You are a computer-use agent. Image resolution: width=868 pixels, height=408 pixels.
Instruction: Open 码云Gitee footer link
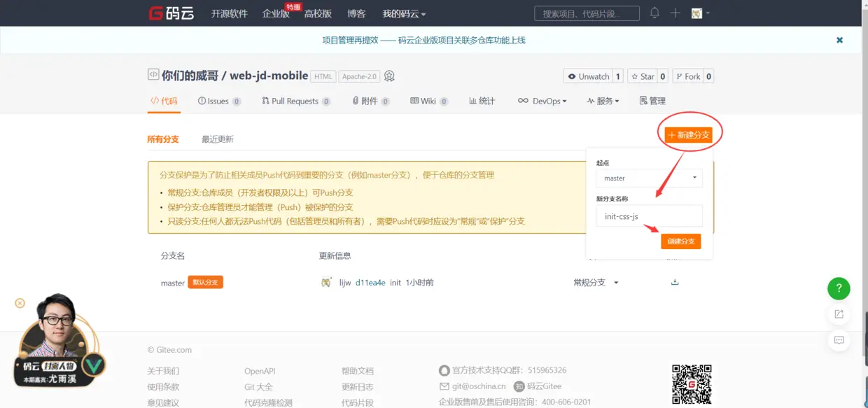pyautogui.click(x=544, y=386)
